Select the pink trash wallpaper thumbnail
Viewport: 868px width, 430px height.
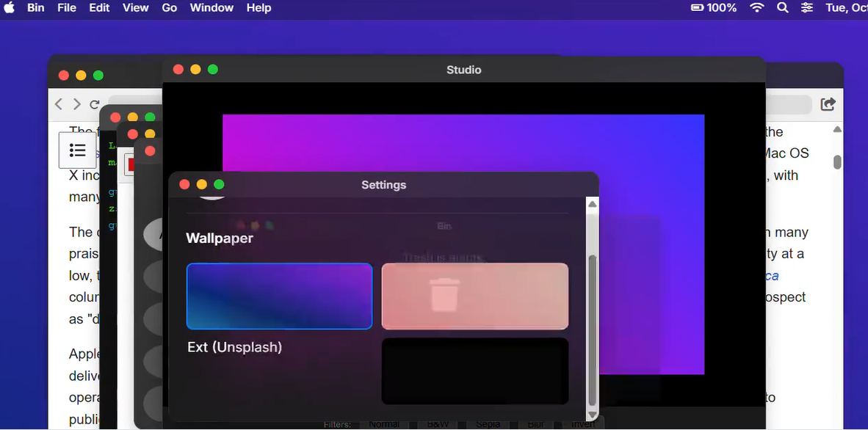tap(475, 296)
